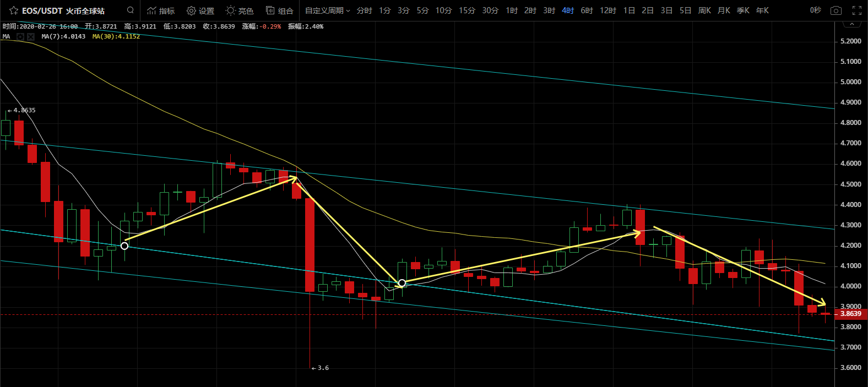Expand the 自定义周期 custom period dropdown
The height and width of the screenshot is (387, 868).
click(x=328, y=10)
